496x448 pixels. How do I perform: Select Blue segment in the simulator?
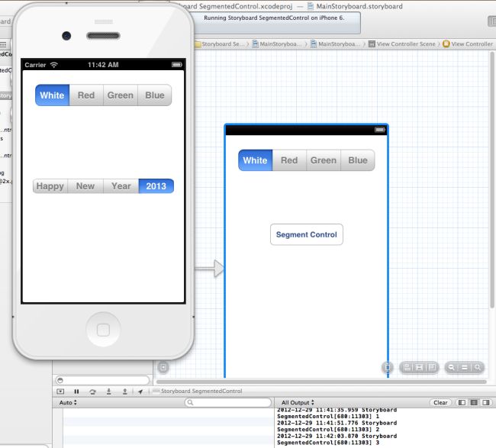(x=155, y=95)
